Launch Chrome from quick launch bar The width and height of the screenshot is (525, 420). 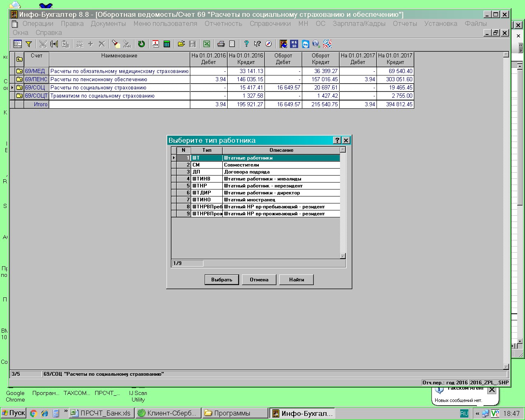(x=34, y=413)
